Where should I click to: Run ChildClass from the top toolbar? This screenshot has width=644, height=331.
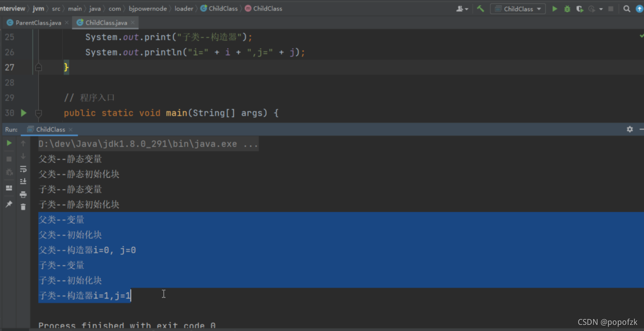point(555,9)
